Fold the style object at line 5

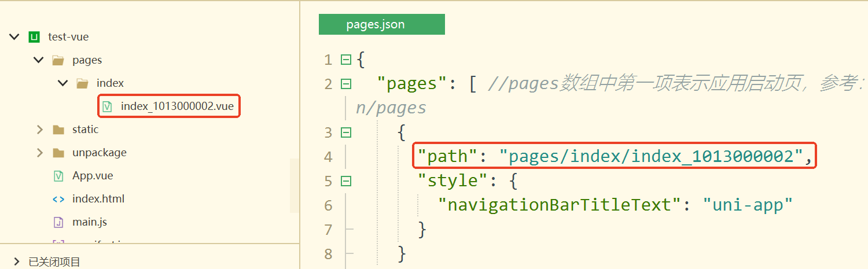pos(346,181)
